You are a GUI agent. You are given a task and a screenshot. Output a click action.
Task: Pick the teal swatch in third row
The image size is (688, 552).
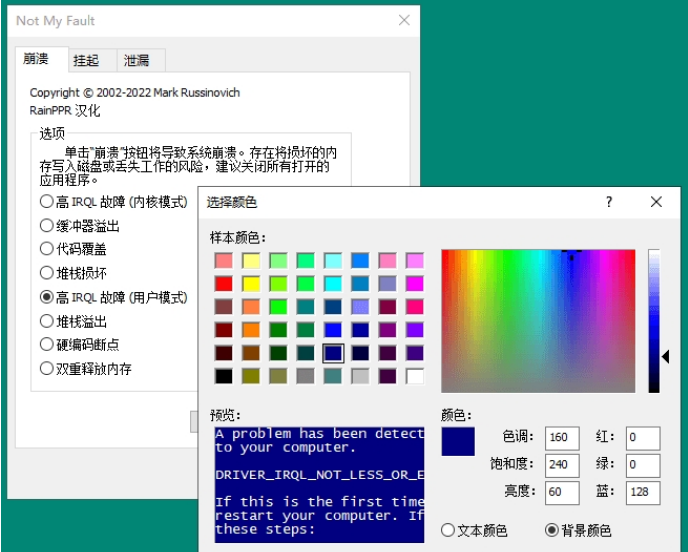(x=305, y=306)
